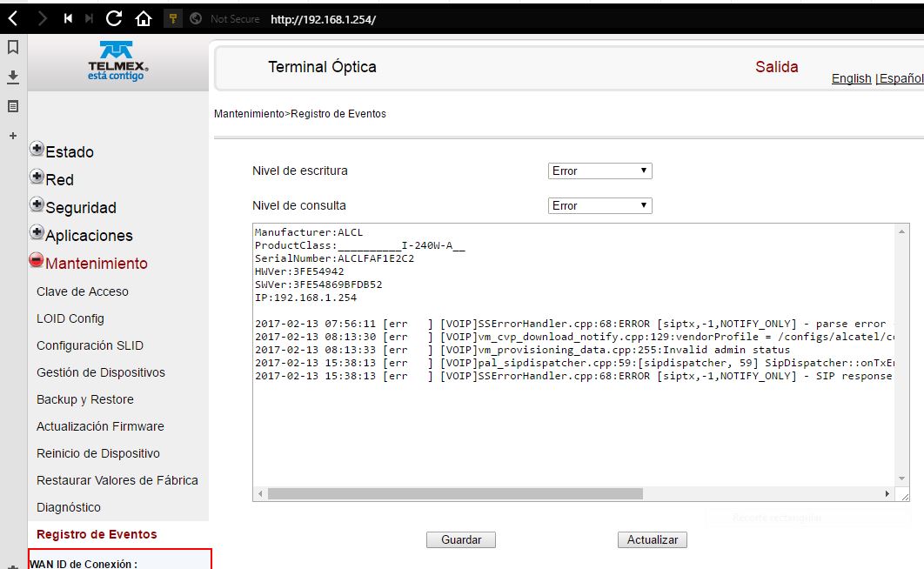924x569 pixels.
Task: Click the key icon in address bar
Action: point(173,18)
